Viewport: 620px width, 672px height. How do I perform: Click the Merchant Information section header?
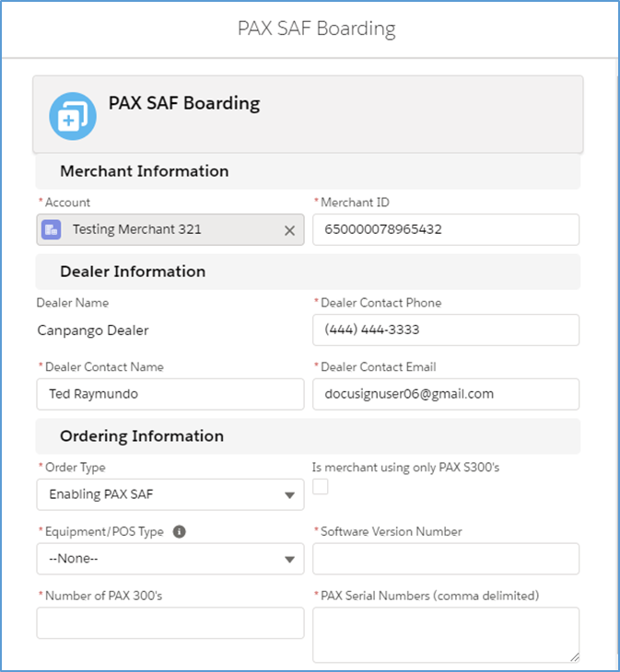[308, 171]
